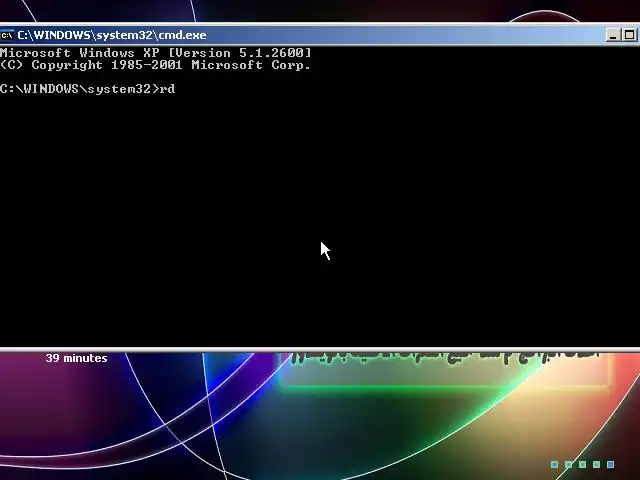Click the cmd.exe window title text

click(x=112, y=35)
